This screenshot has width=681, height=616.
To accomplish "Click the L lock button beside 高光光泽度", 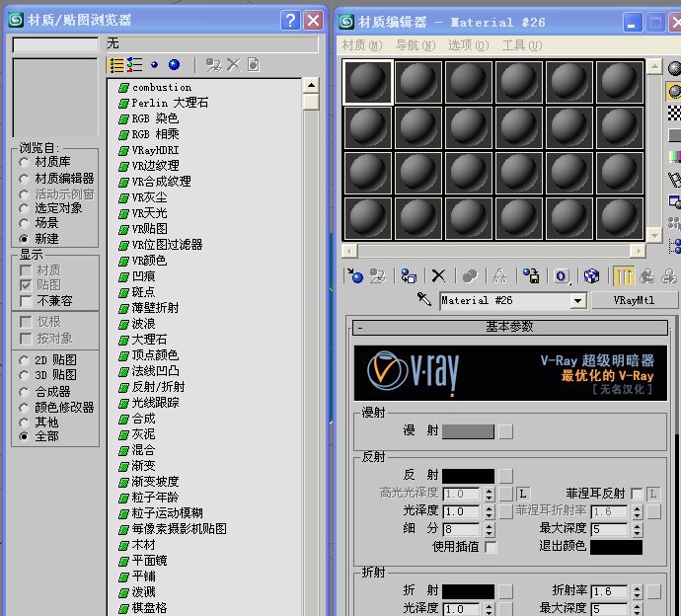I will (522, 494).
